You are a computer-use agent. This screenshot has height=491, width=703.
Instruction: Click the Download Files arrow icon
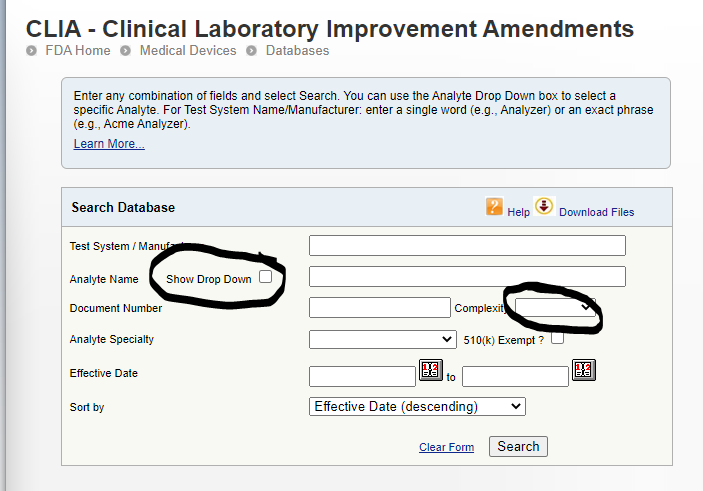pyautogui.click(x=544, y=207)
